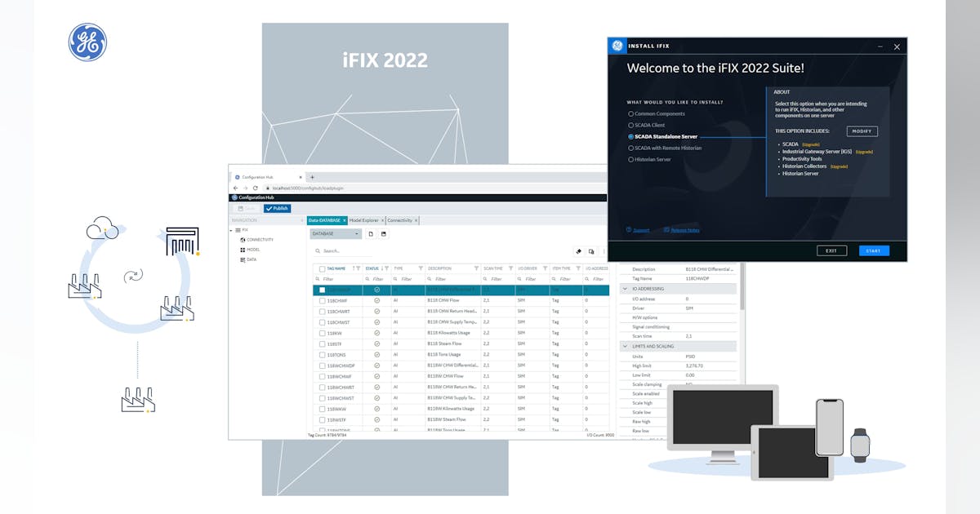
Task: Close the Connectivity tab with its X
Action: pos(416,220)
